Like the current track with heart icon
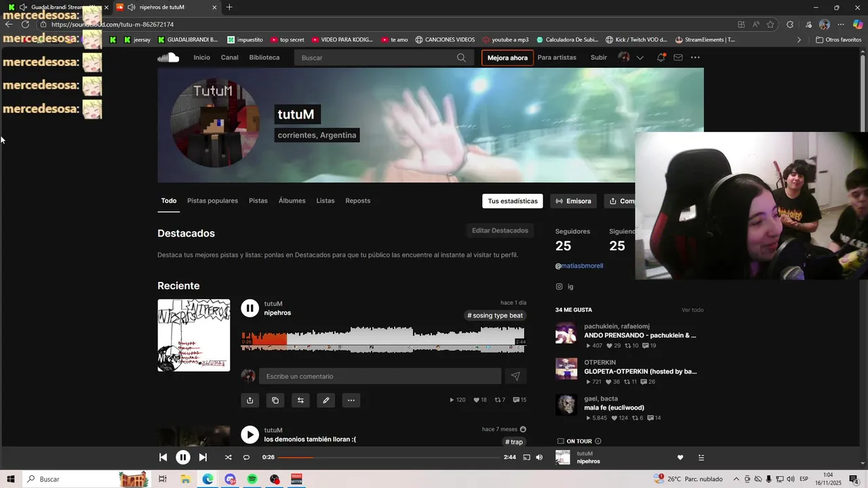Screen dimensions: 868x488 tap(680, 457)
